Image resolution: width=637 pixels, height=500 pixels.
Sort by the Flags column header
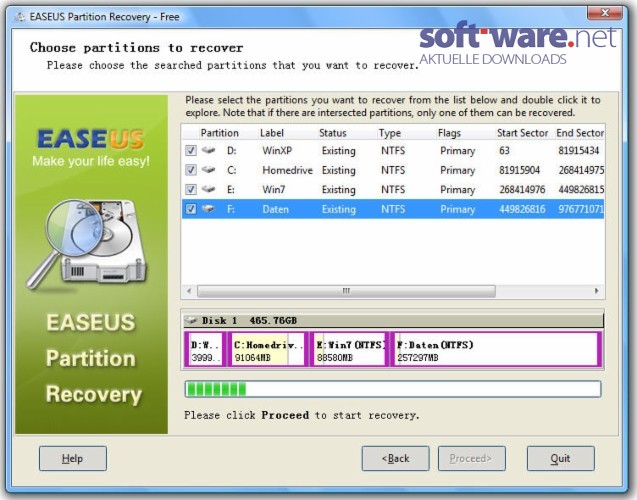449,133
